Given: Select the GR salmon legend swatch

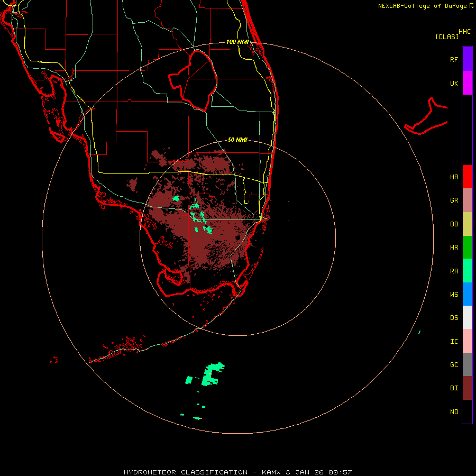Looking at the screenshot, I should (x=467, y=200).
